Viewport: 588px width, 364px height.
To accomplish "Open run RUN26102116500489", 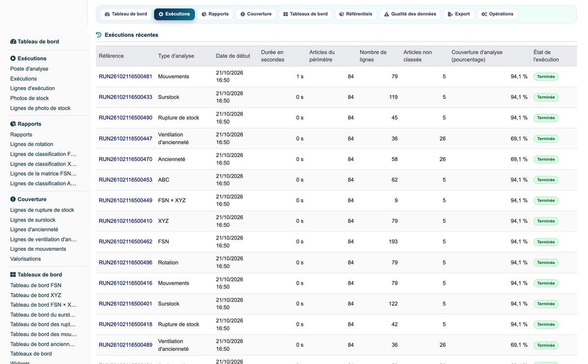I will point(125,345).
